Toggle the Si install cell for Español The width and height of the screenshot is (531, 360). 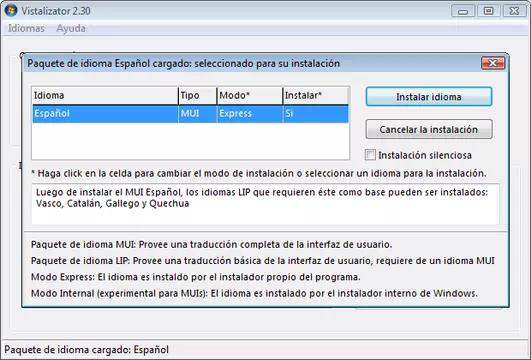pyautogui.click(x=315, y=114)
